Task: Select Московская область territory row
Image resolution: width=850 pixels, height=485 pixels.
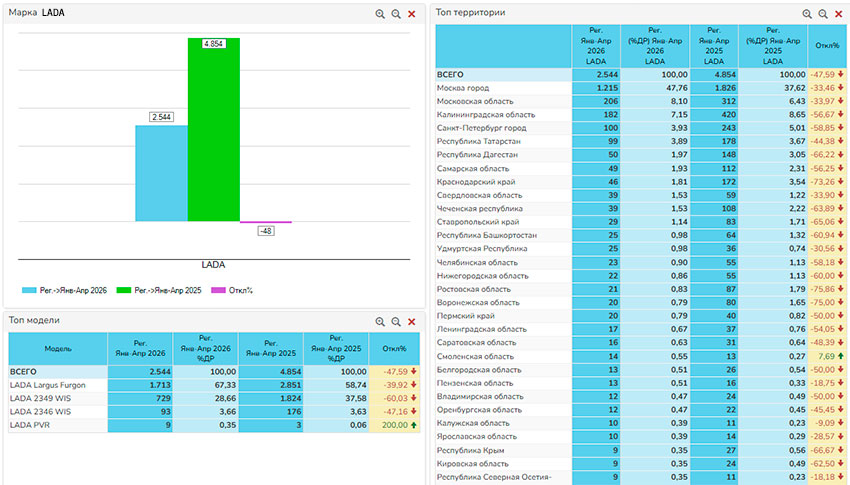Action: 641,101
